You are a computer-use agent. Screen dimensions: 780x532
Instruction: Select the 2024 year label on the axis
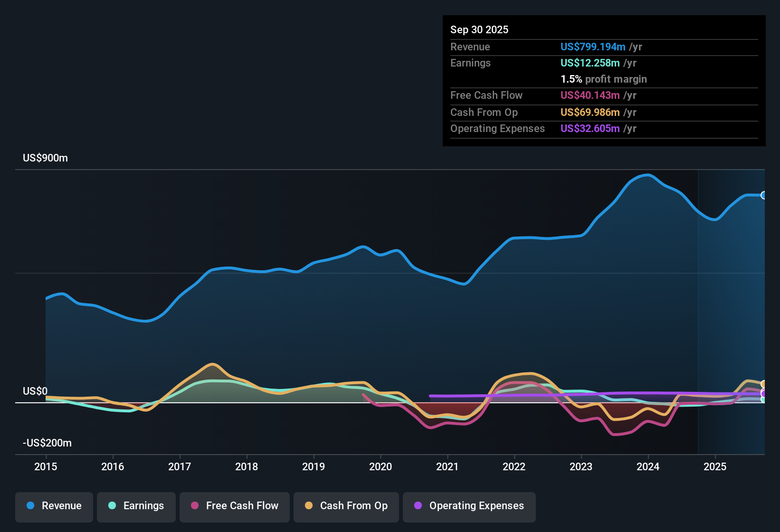(x=648, y=467)
